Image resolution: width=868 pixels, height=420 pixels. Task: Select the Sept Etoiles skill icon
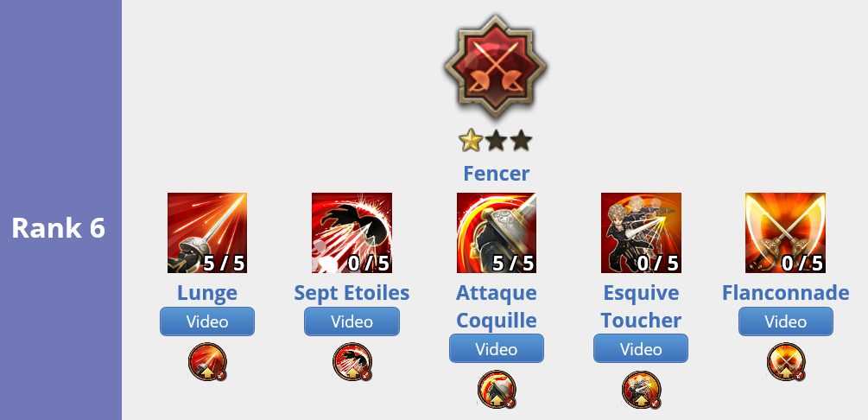(x=352, y=232)
